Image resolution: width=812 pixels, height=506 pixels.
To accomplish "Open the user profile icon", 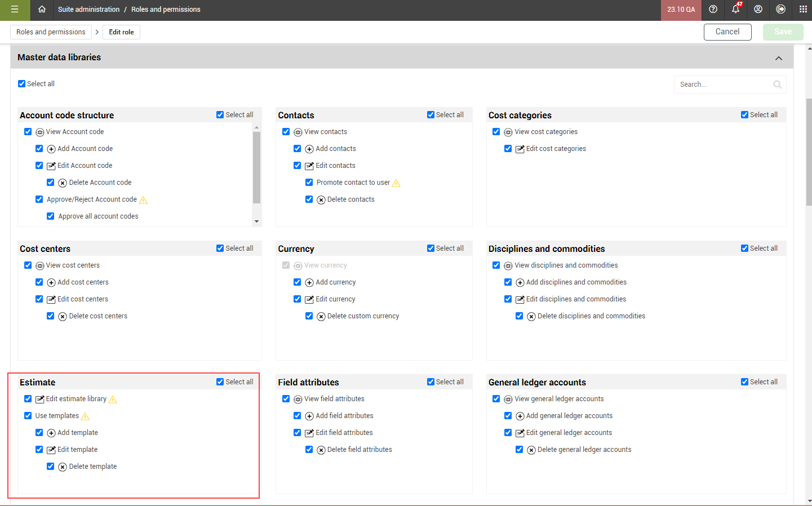I will click(758, 10).
